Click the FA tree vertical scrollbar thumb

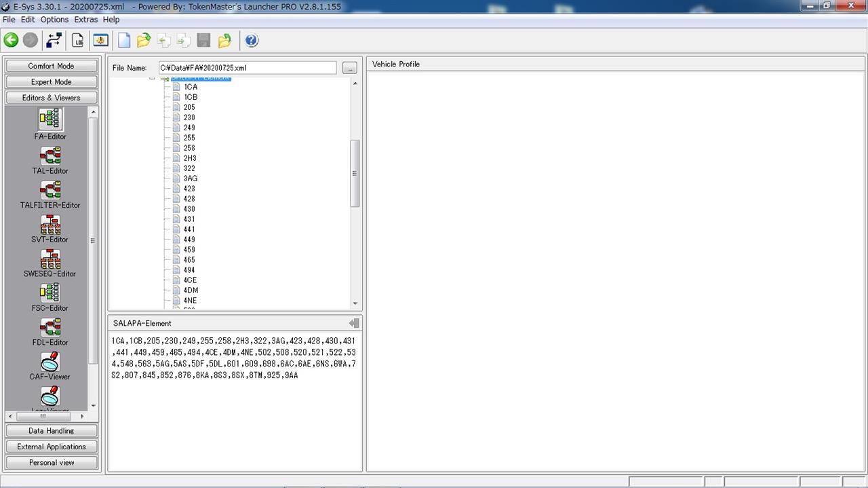pyautogui.click(x=355, y=173)
